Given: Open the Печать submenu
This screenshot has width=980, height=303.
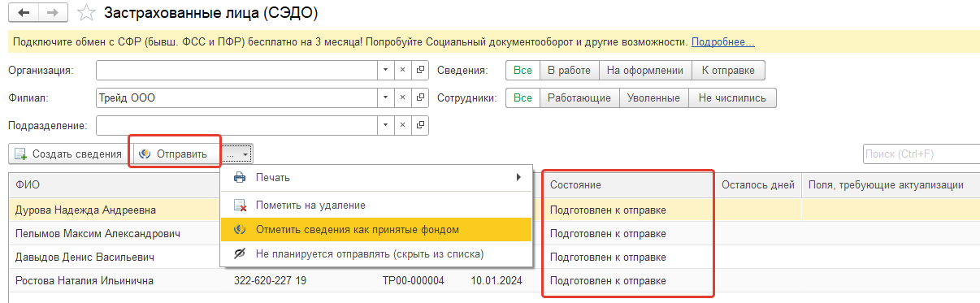Looking at the screenshot, I should (377, 177).
